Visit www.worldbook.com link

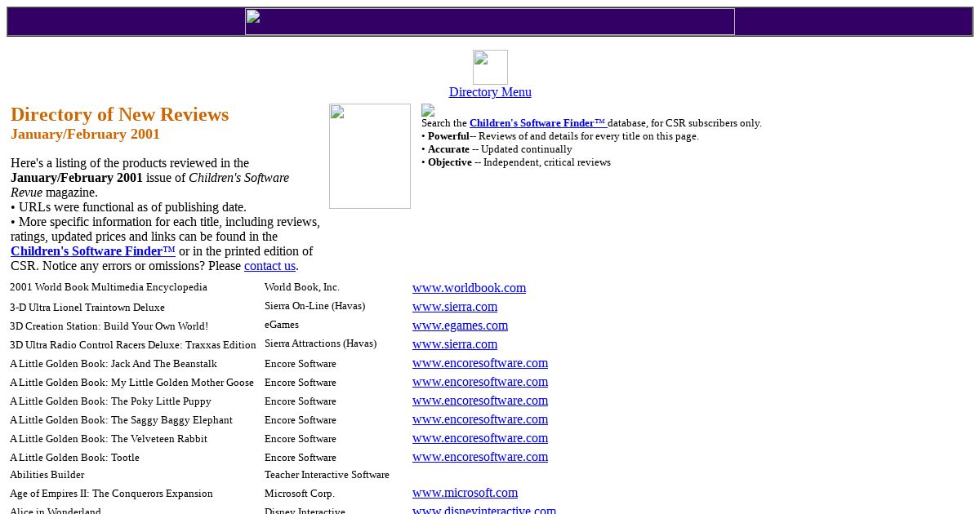tap(469, 288)
